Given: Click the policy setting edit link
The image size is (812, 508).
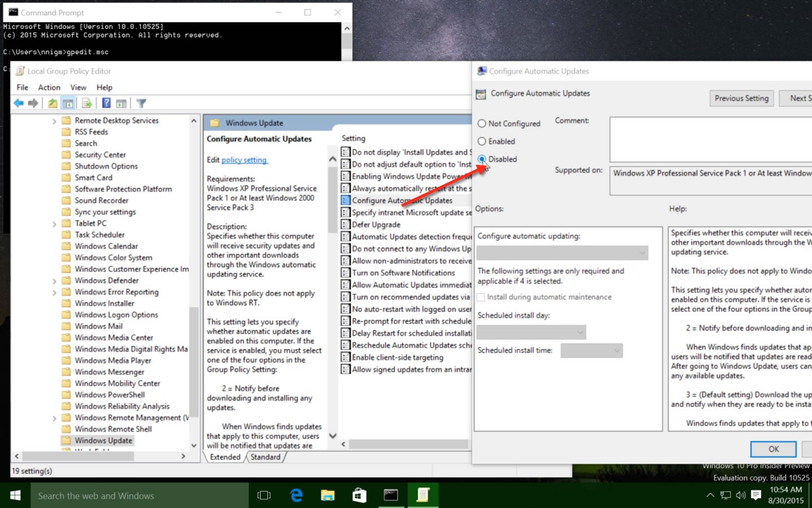Looking at the screenshot, I should [244, 160].
